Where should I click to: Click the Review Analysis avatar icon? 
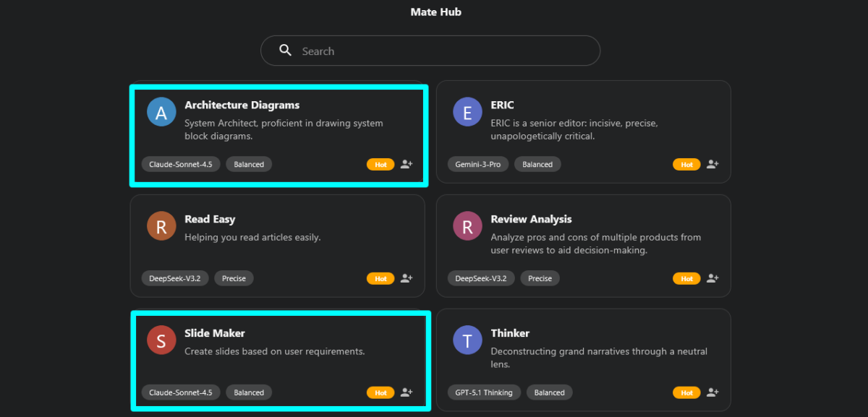(x=467, y=225)
